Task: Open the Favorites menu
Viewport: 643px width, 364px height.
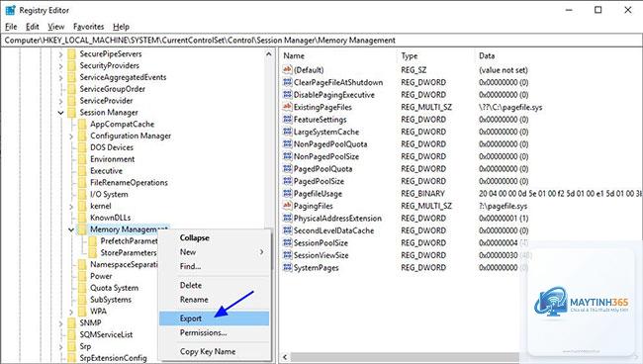Action: (x=89, y=27)
